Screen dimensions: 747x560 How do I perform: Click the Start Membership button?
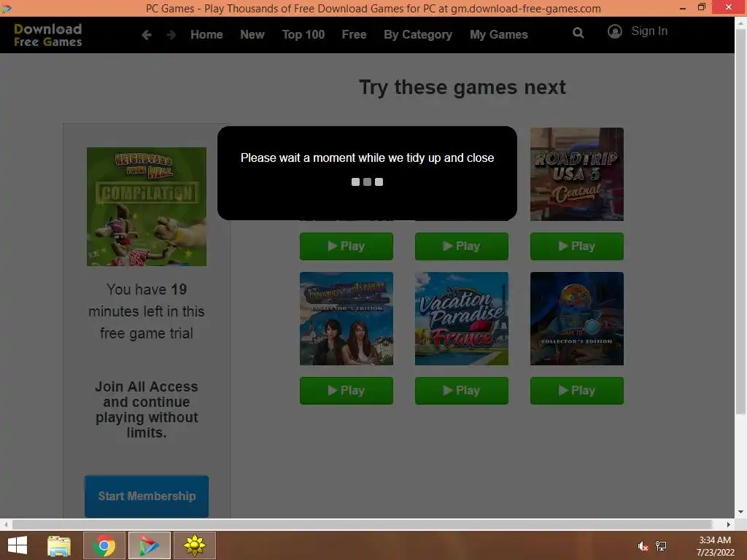tap(147, 496)
